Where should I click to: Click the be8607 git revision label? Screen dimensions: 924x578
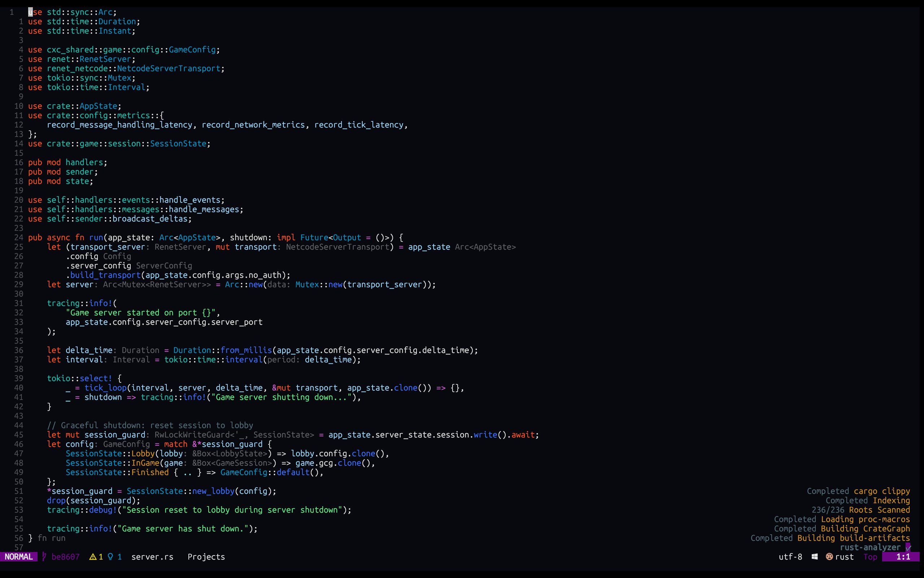[66, 557]
